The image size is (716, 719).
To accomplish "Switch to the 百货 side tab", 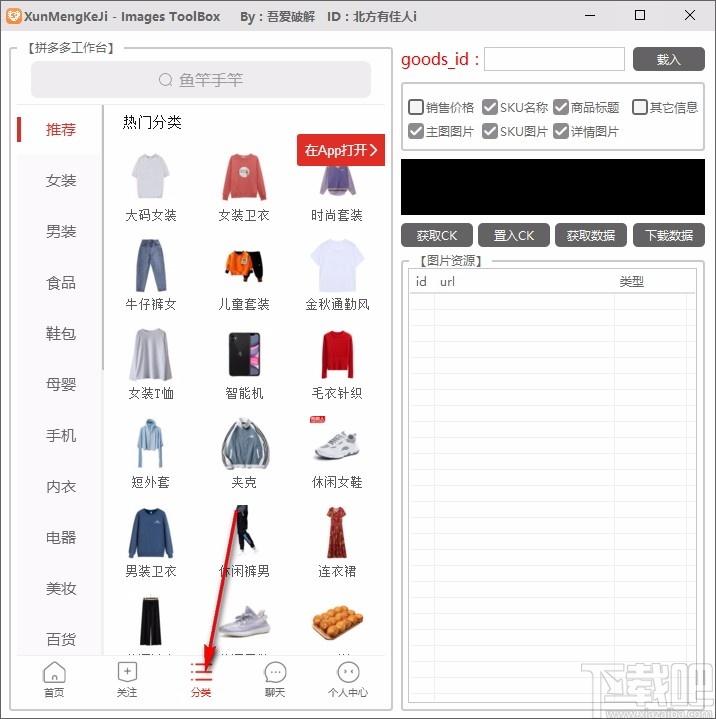I will tap(61, 639).
